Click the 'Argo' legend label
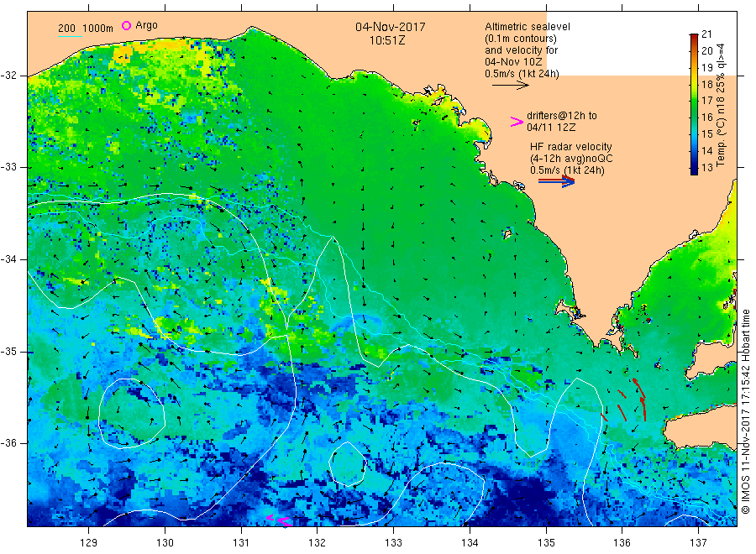 tap(146, 25)
